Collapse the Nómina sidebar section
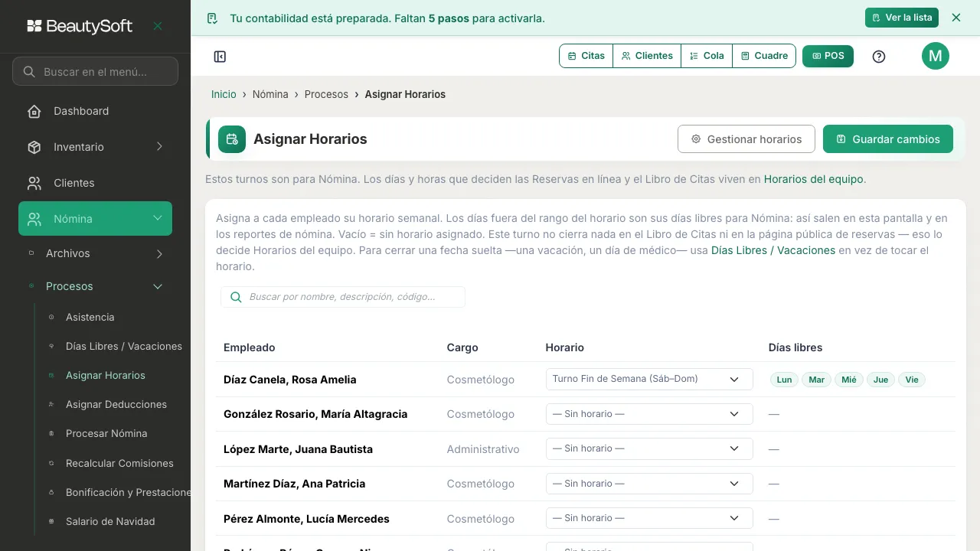The height and width of the screenshot is (551, 980). pyautogui.click(x=95, y=219)
